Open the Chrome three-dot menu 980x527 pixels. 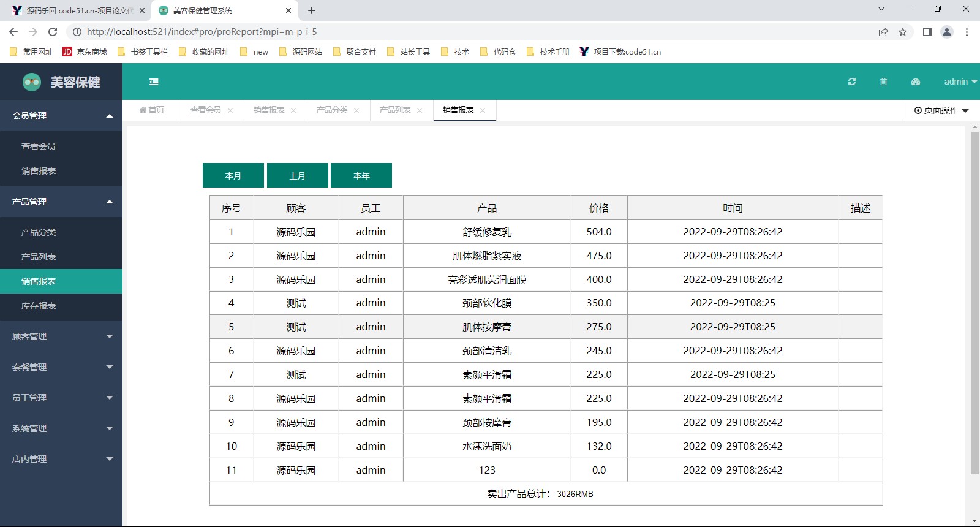click(x=967, y=32)
